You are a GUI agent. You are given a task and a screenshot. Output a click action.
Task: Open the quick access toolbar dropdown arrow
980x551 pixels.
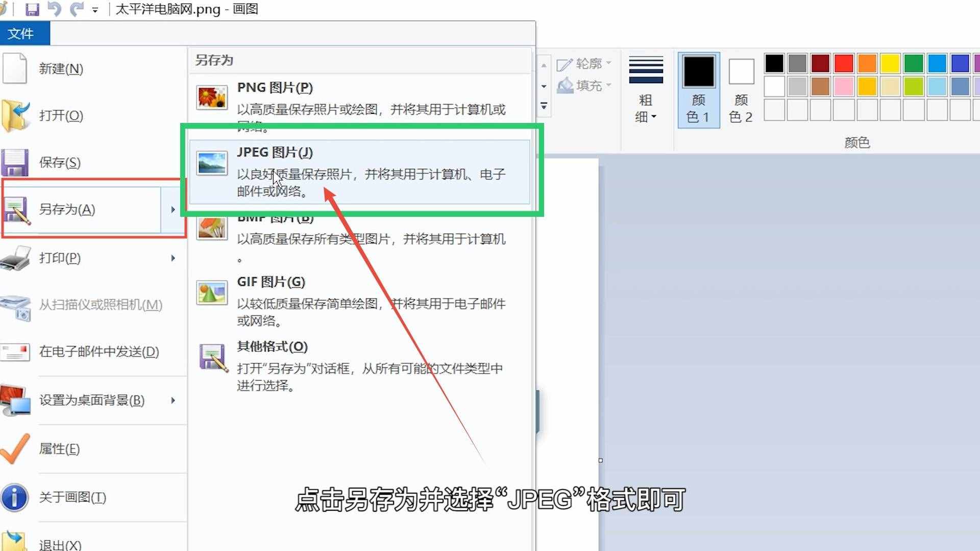pyautogui.click(x=95, y=10)
